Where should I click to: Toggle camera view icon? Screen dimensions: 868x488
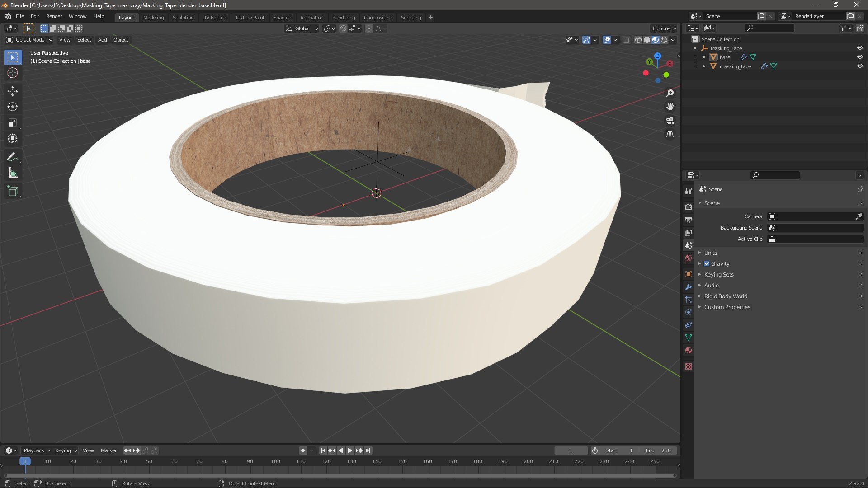point(670,121)
